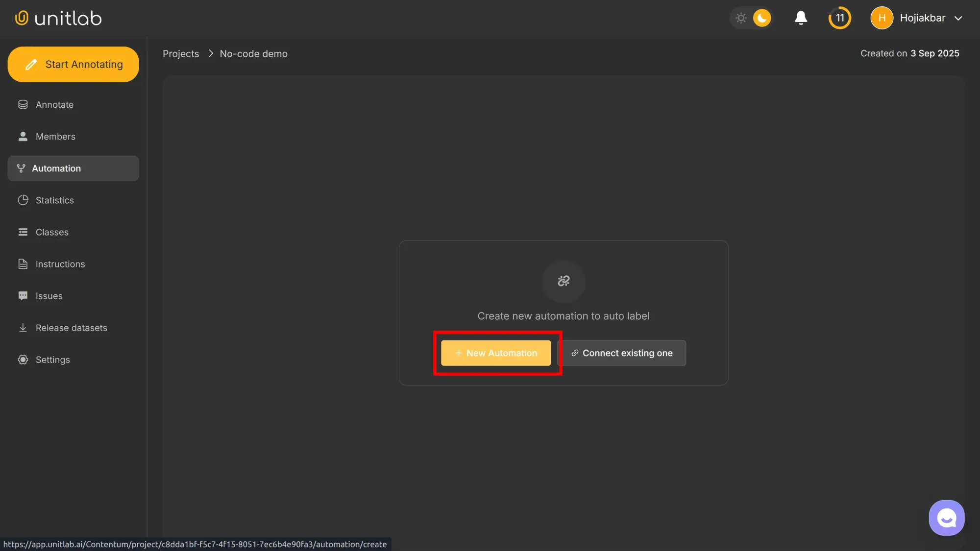980x551 pixels.
Task: Open Statistics with the clock icon
Action: [23, 200]
